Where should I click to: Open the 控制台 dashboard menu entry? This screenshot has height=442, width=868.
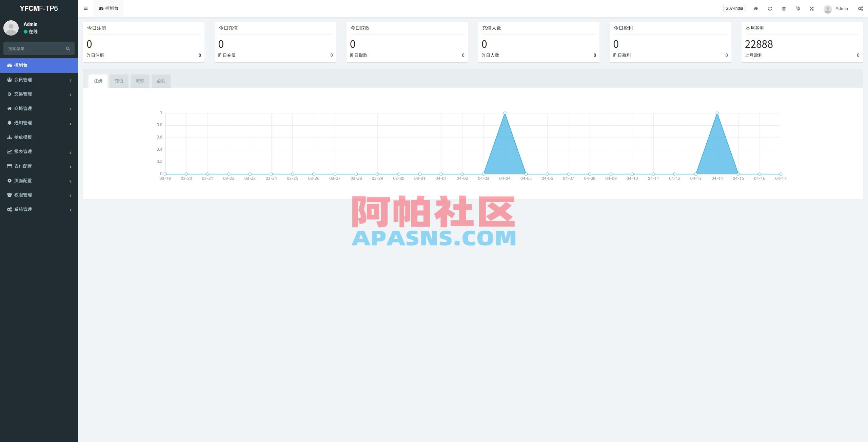(x=21, y=65)
